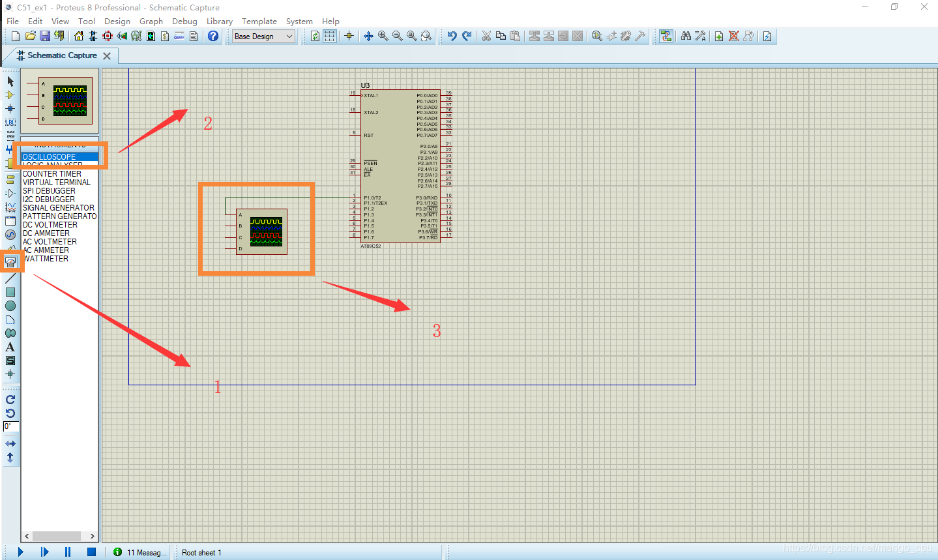
Task: Open the Bill of Materials dollar icon
Action: pos(165,36)
